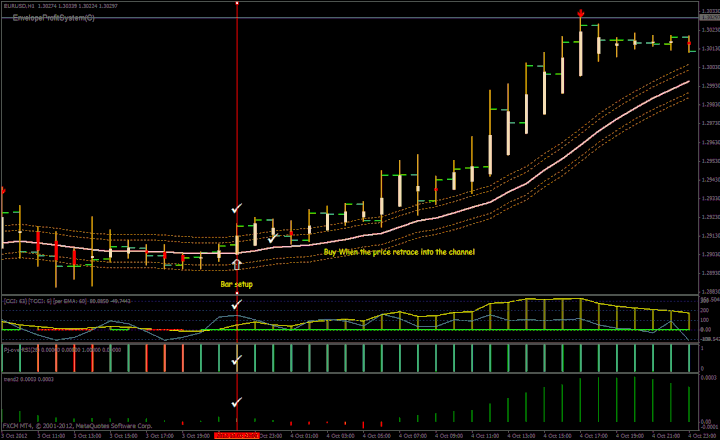Click the '4 Oct 11:00' time axis label

(485, 435)
